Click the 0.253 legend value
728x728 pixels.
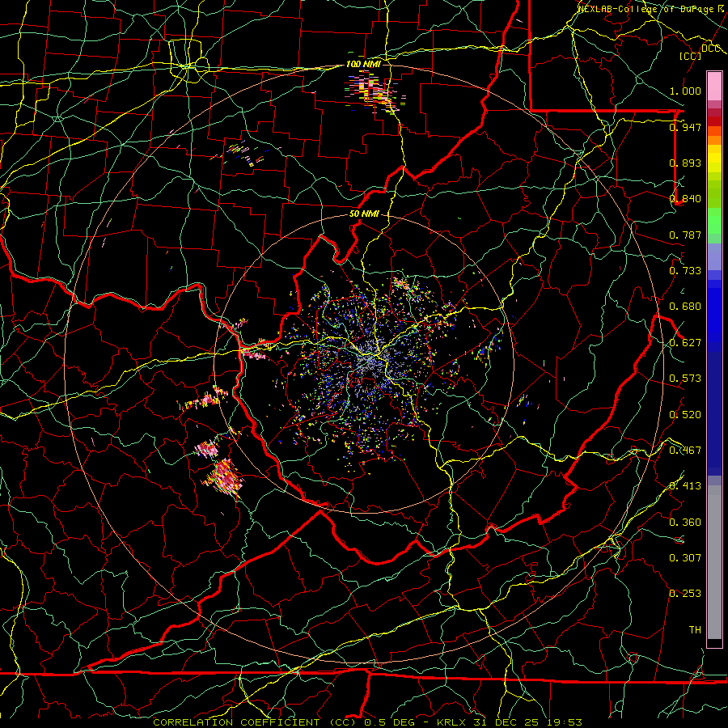(685, 594)
